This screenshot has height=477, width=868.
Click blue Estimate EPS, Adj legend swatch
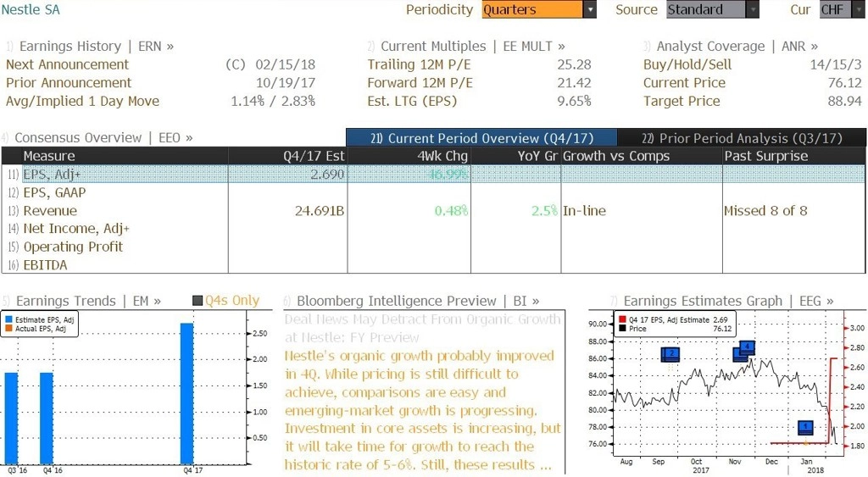point(8,320)
